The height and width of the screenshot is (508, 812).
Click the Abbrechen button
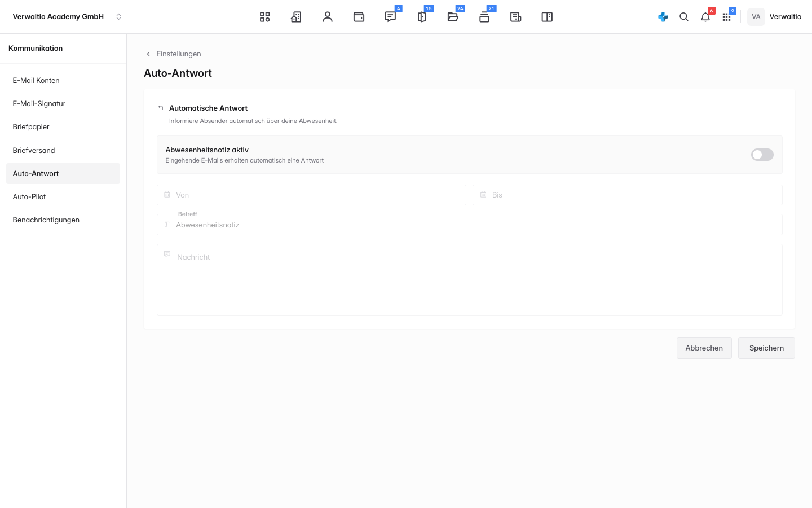(704, 348)
